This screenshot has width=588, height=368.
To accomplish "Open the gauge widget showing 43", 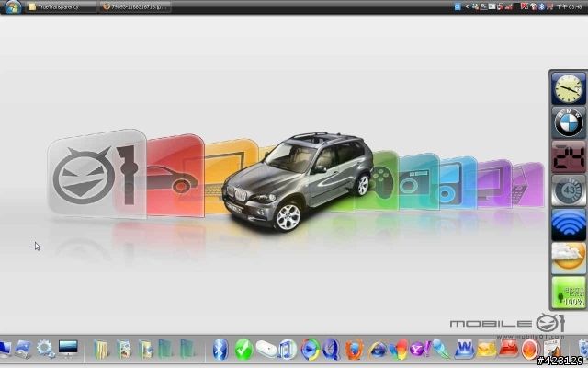I will coord(569,190).
